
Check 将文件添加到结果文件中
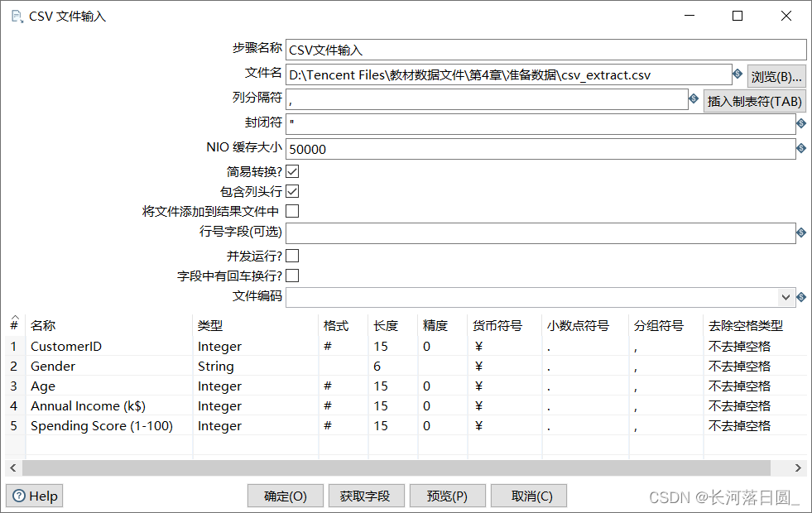291,211
